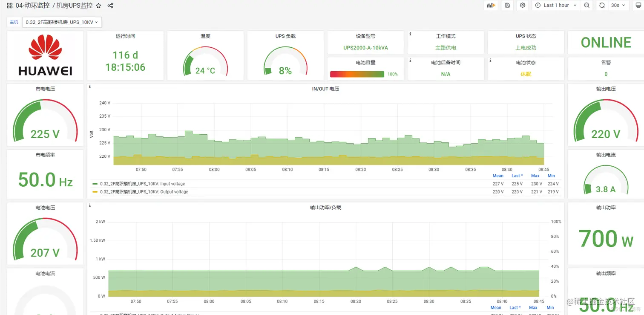Open the 输出电流 panel title menu
The height and width of the screenshot is (315, 644).
[606, 155]
